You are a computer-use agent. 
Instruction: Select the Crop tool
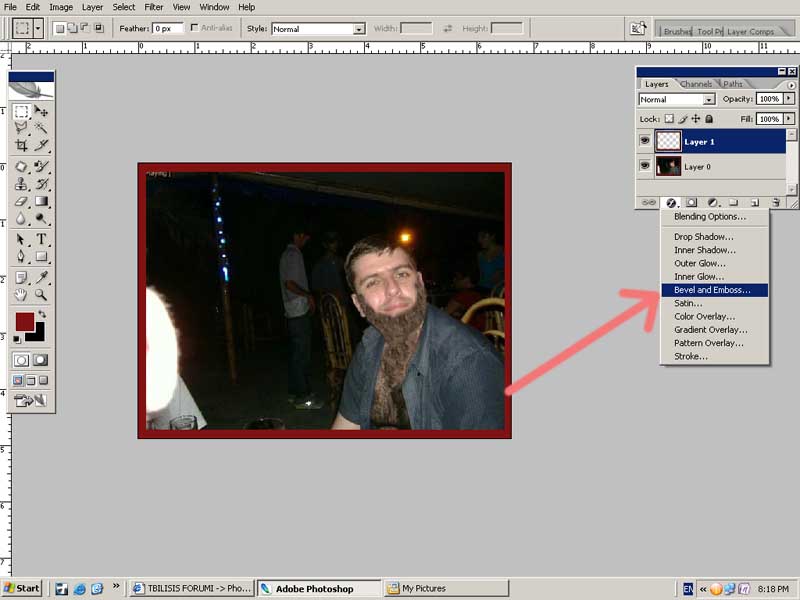point(21,145)
